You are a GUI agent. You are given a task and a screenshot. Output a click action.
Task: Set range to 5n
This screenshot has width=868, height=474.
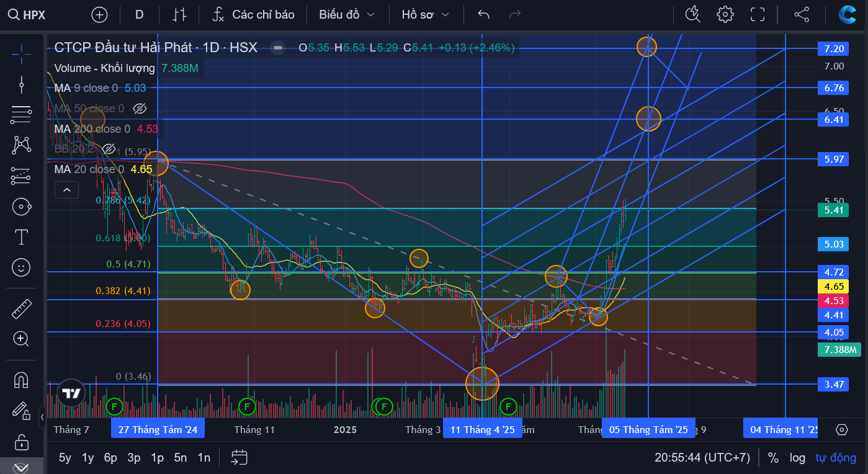pos(181,458)
